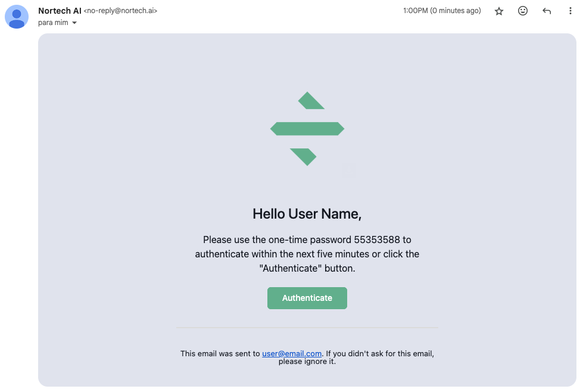Click the 1:00PM timestamp

tap(415, 11)
